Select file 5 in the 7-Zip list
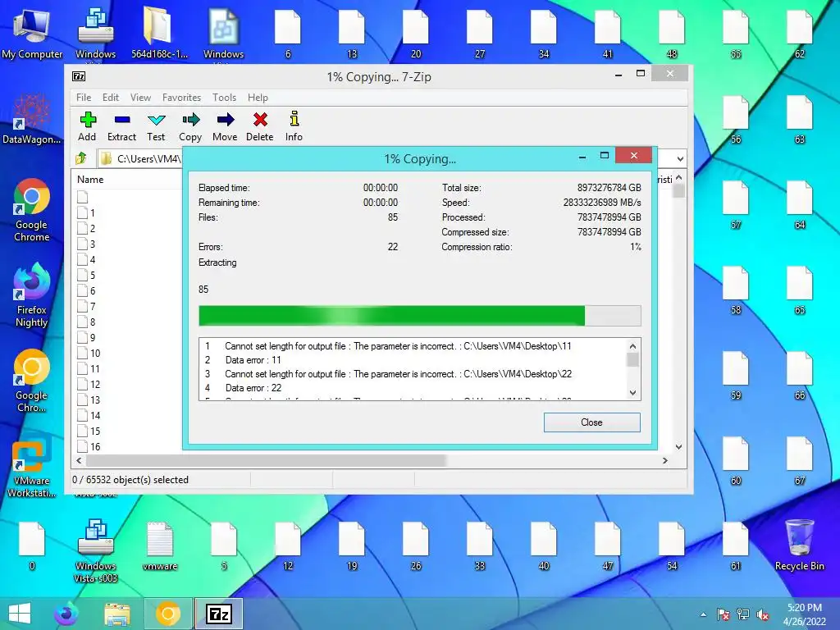The height and width of the screenshot is (630, 840). pyautogui.click(x=87, y=276)
